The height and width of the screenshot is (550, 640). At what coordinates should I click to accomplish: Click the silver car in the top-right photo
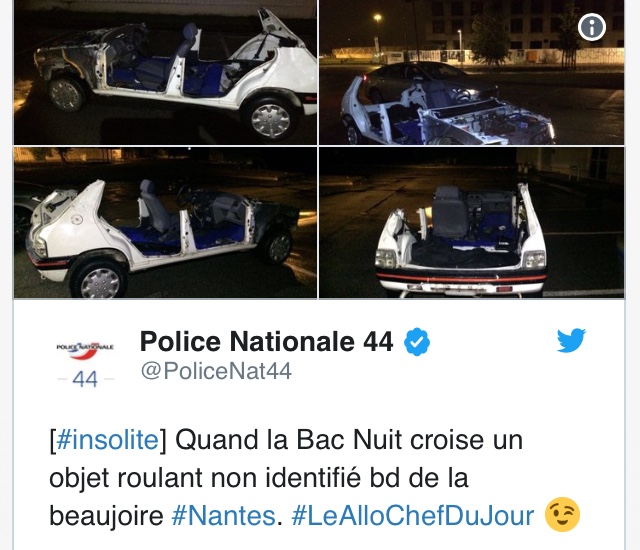pos(429,82)
